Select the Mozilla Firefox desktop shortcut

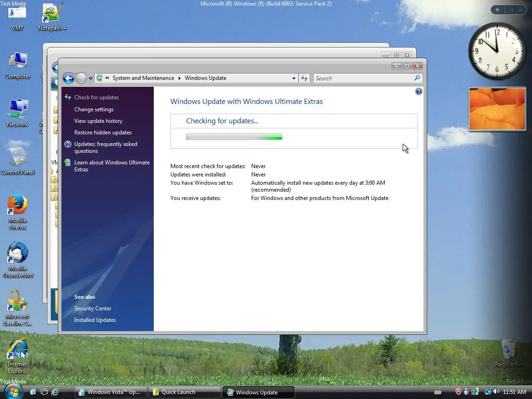point(17,212)
